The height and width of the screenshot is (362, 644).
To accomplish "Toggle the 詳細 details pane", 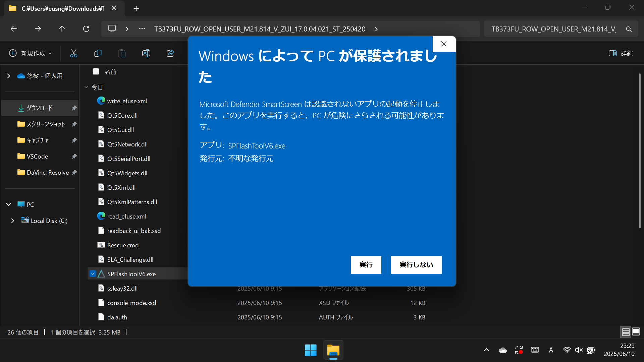I will [621, 53].
